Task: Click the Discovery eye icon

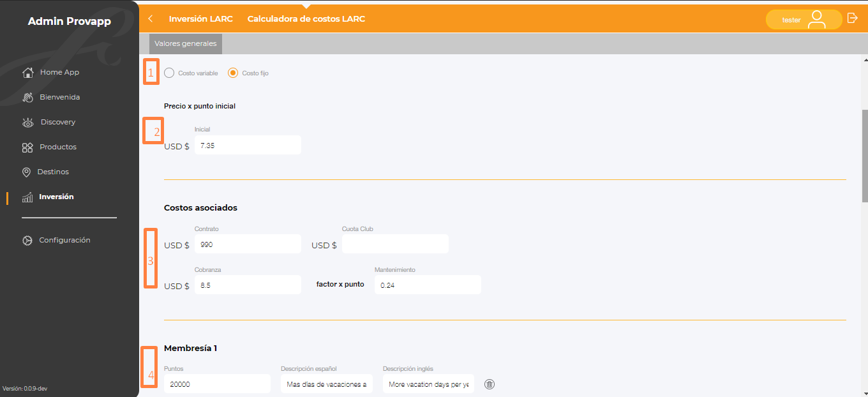Action: (27, 122)
